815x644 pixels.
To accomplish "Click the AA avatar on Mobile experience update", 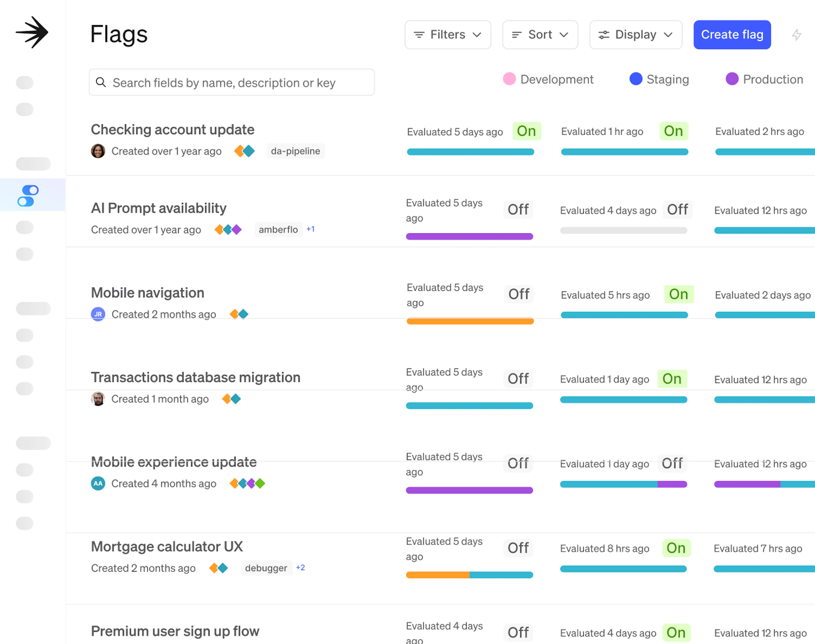I will 98,483.
